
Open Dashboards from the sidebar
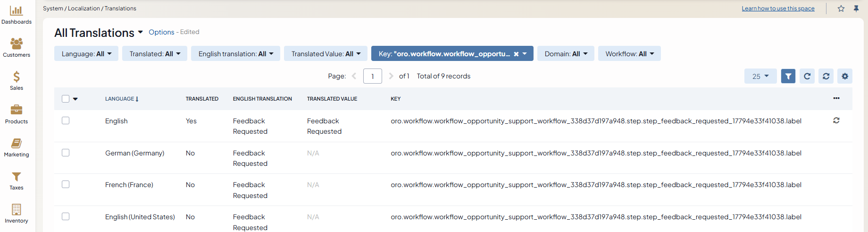click(17, 15)
